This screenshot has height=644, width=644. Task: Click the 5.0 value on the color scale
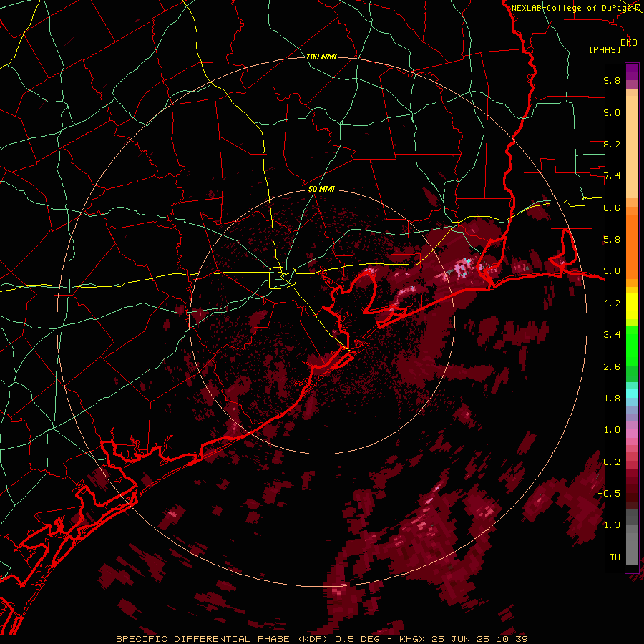coord(612,271)
